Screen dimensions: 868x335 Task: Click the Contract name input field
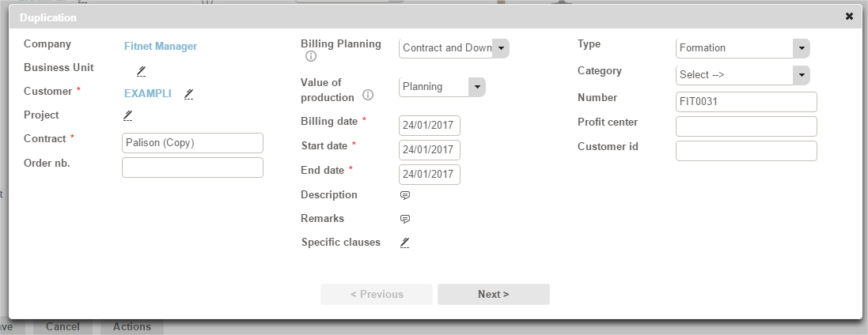coord(192,143)
